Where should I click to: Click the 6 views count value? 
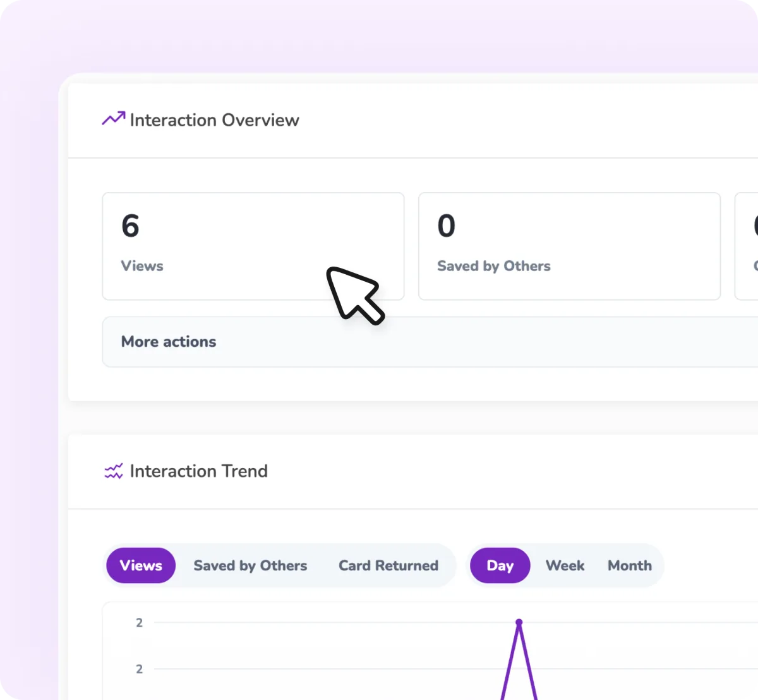(131, 226)
